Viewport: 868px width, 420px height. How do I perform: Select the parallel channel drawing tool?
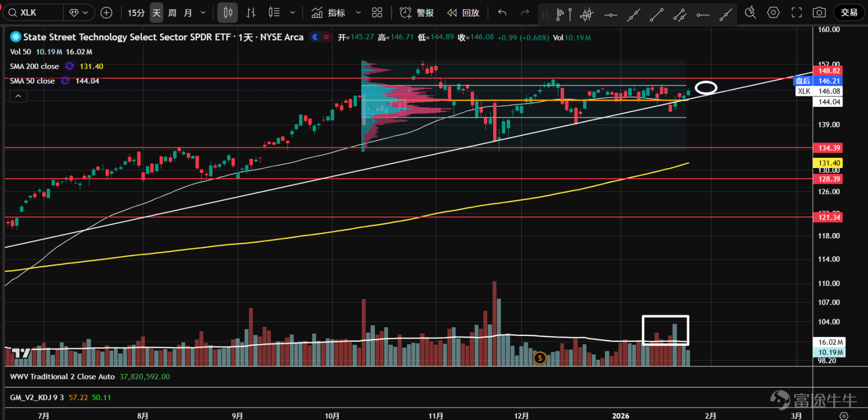pyautogui.click(x=680, y=15)
